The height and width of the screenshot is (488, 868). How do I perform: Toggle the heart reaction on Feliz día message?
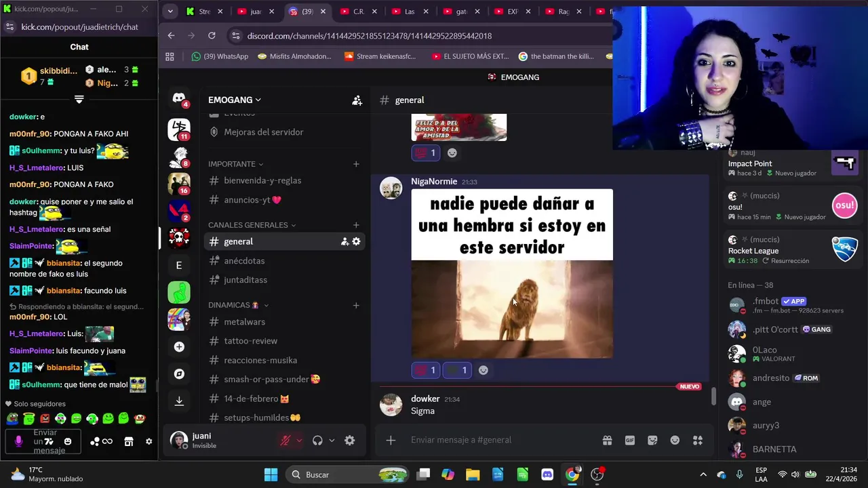click(425, 153)
